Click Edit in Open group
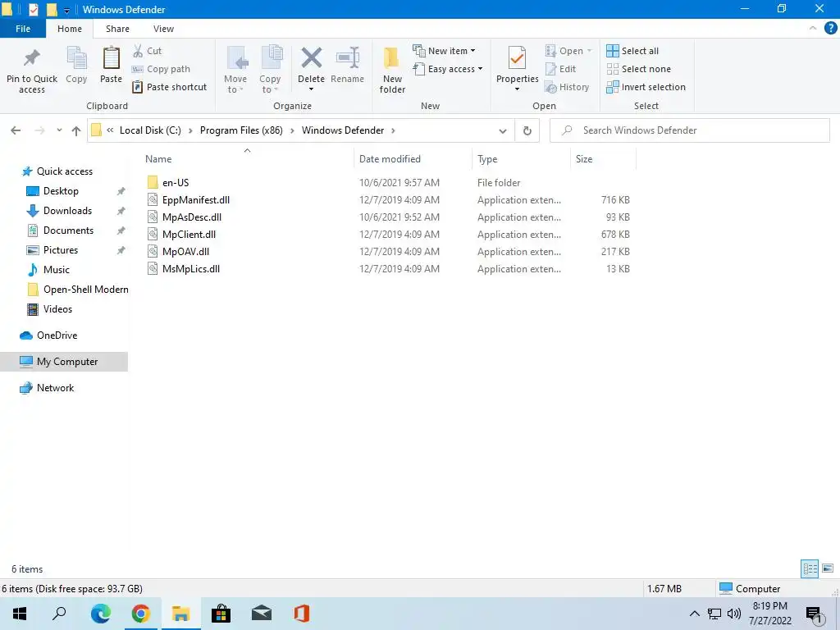 tap(560, 69)
